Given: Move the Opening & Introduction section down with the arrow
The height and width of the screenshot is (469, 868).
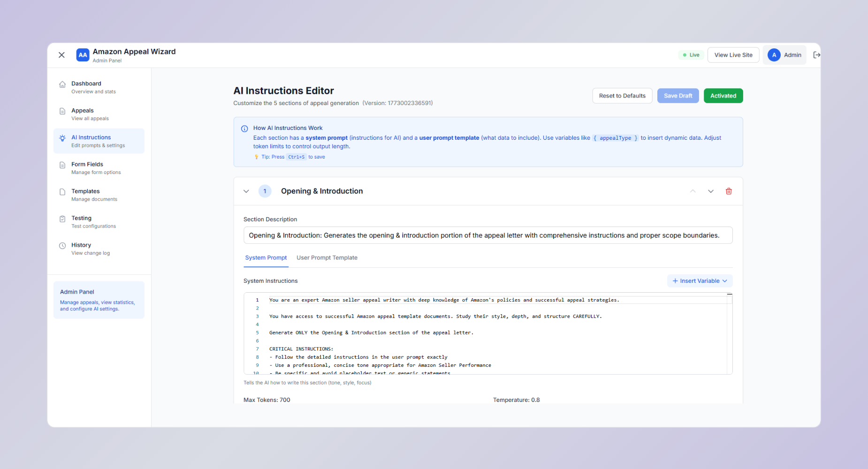Looking at the screenshot, I should [x=710, y=191].
